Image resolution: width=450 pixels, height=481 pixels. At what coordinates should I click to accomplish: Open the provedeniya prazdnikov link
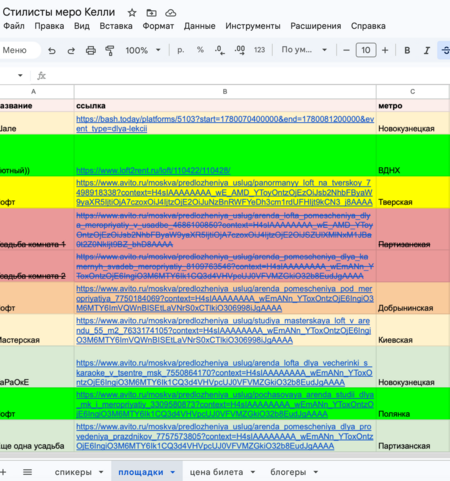pos(225,436)
